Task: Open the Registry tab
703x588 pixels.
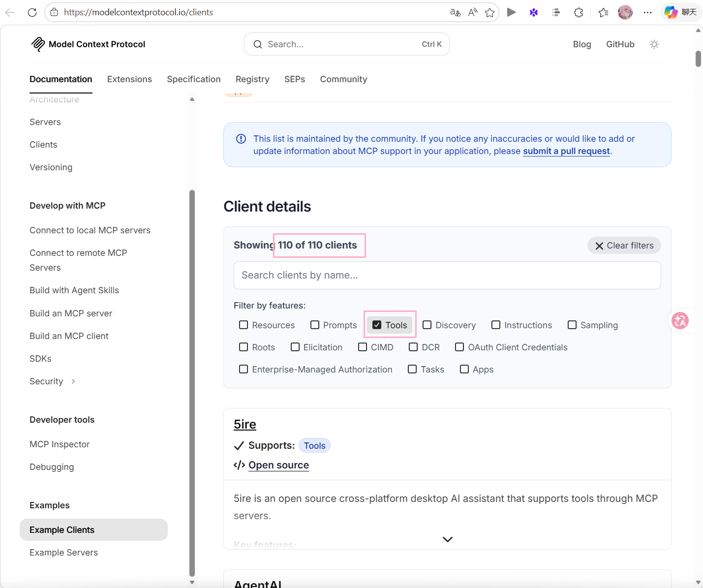Action: point(252,79)
